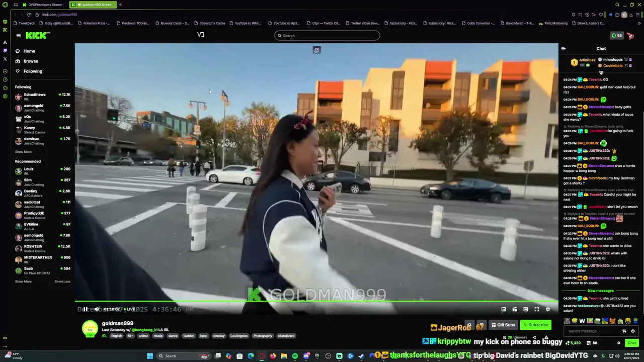
Task: Click the Gift Subs button
Action: (x=503, y=325)
